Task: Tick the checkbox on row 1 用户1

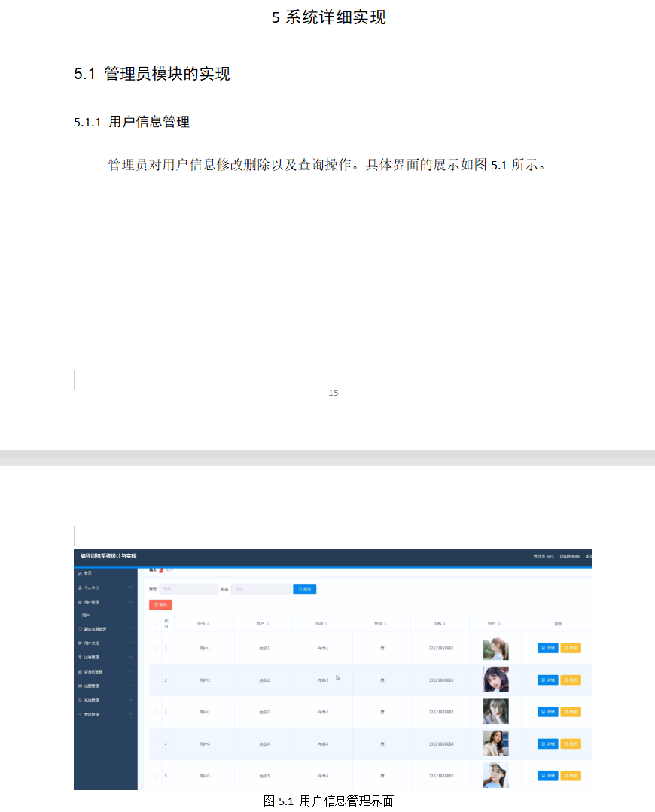Action: click(x=154, y=648)
